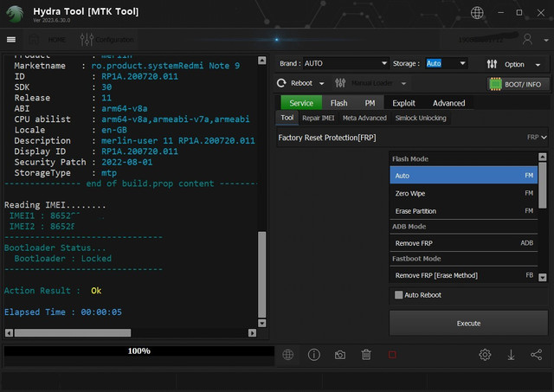Click the globe icon in bottom toolbar
This screenshot has height=392, width=554.
288,355
